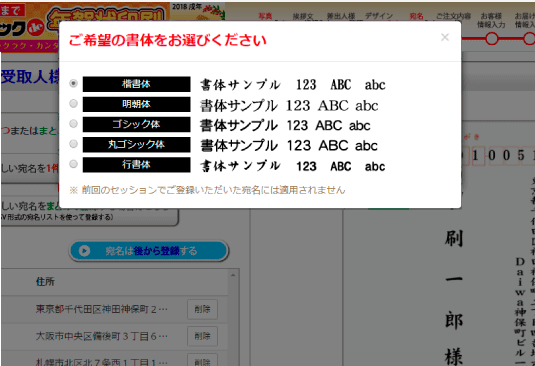Click the 宛名は後から登録する button
The image size is (535, 366).
coord(149,251)
